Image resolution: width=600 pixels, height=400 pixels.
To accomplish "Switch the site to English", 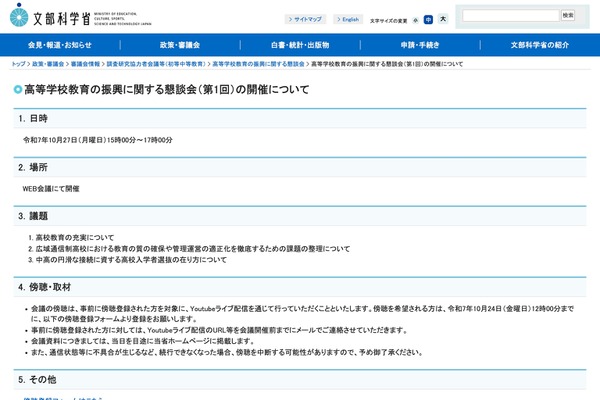I will (348, 19).
